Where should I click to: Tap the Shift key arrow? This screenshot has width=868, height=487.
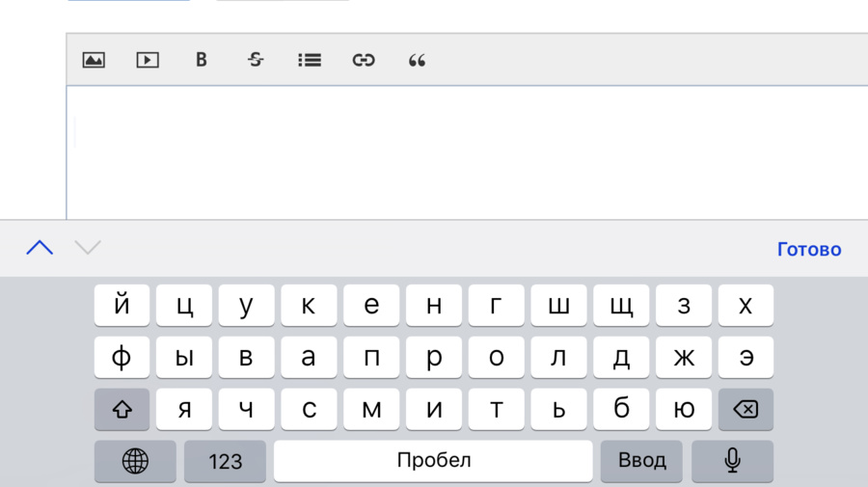[x=122, y=410]
